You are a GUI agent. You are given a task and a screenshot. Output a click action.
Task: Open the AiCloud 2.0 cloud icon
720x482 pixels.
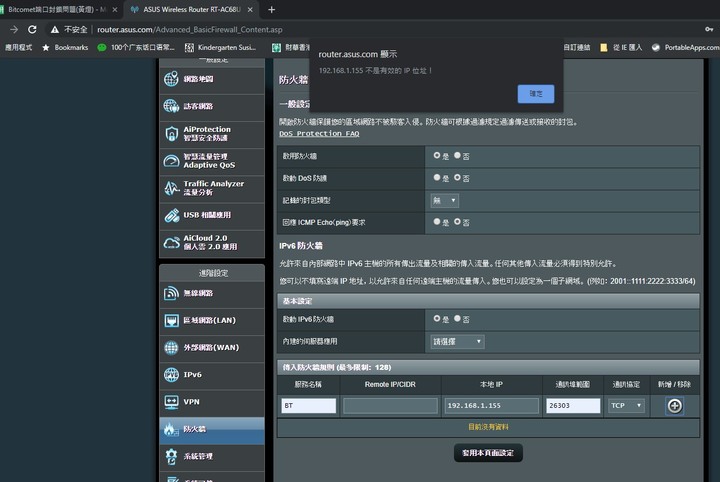[171, 242]
